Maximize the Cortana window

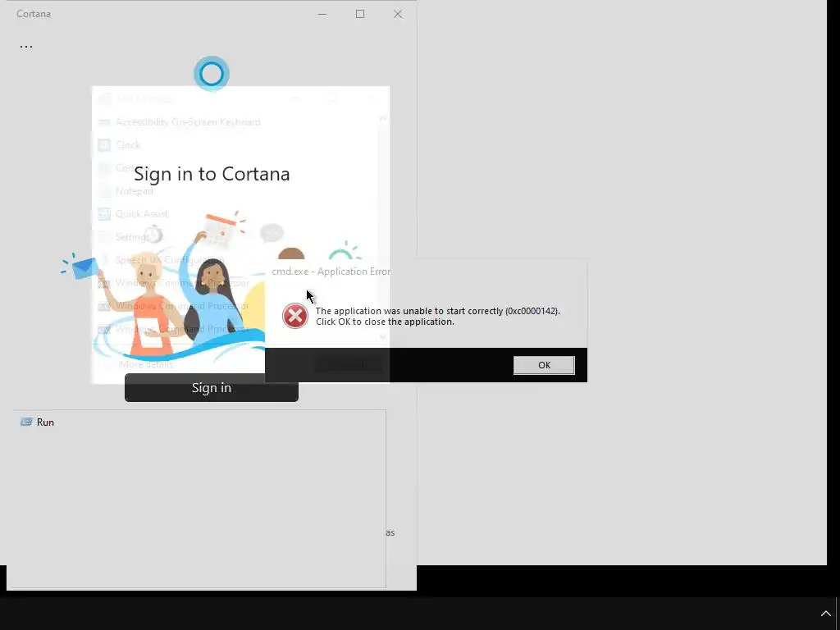coord(360,14)
